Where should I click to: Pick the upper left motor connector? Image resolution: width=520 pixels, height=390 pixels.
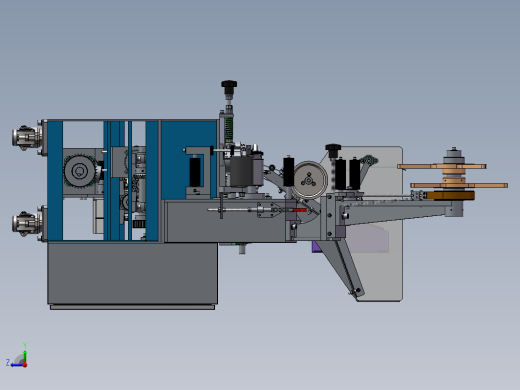(26, 137)
